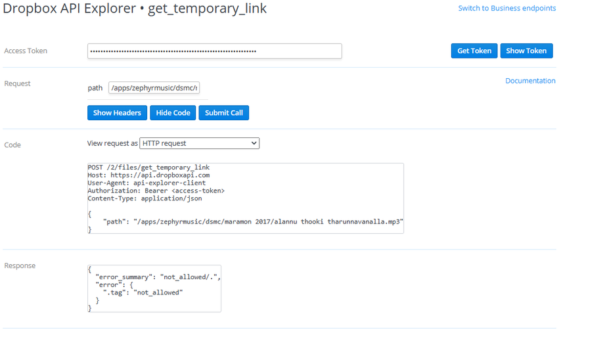This screenshot has height=364, width=605.
Task: Click the Request section label
Action: [18, 83]
